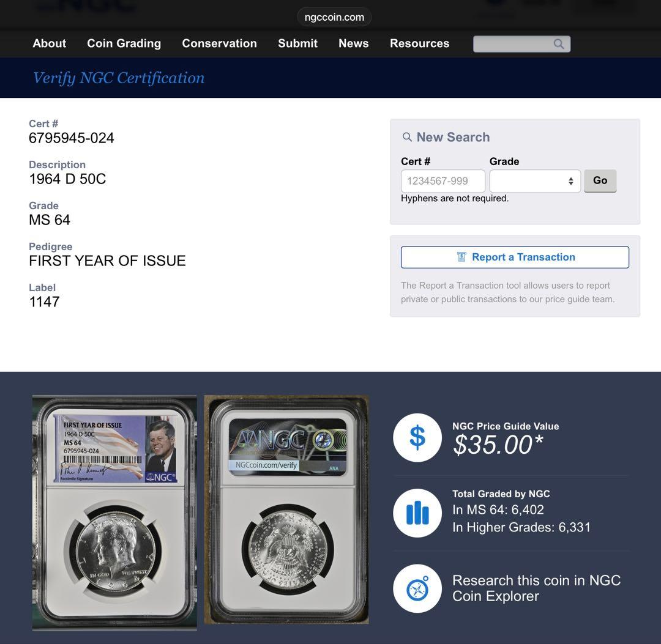Click the compass Coin Explorer icon
661x644 pixels.
pyautogui.click(x=417, y=588)
